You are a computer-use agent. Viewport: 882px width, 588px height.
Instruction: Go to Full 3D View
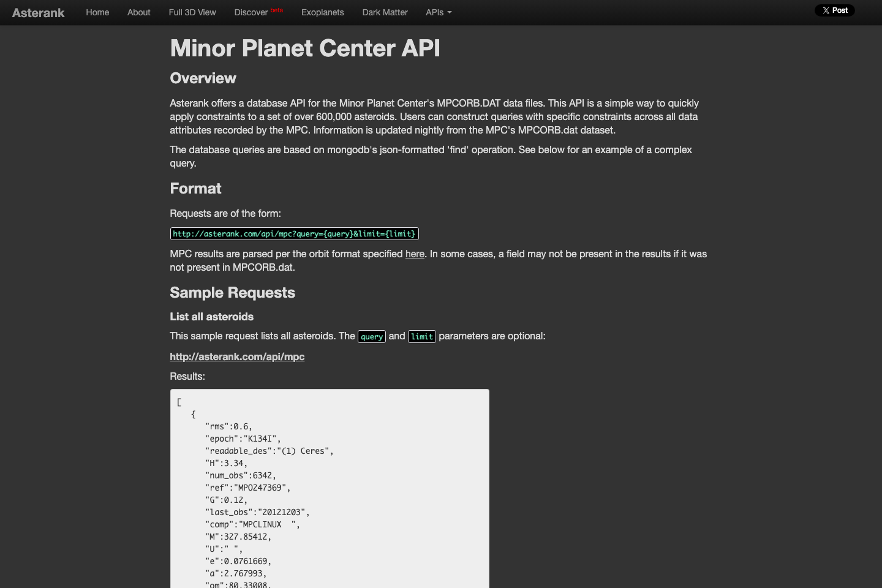pyautogui.click(x=192, y=12)
